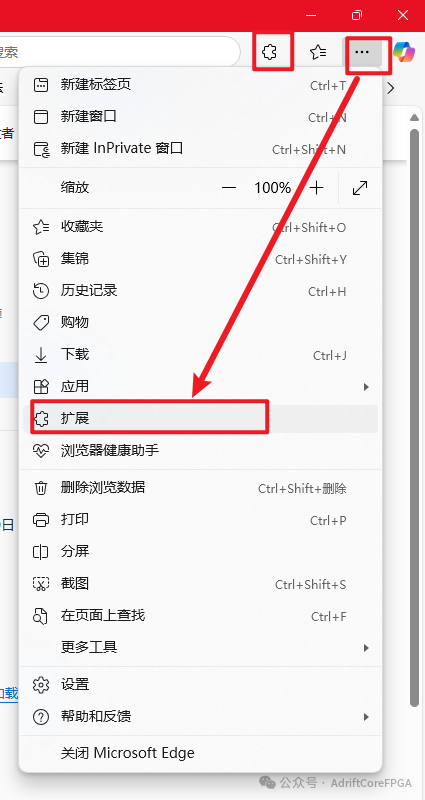Choose 扩展 in the menu

click(201, 418)
